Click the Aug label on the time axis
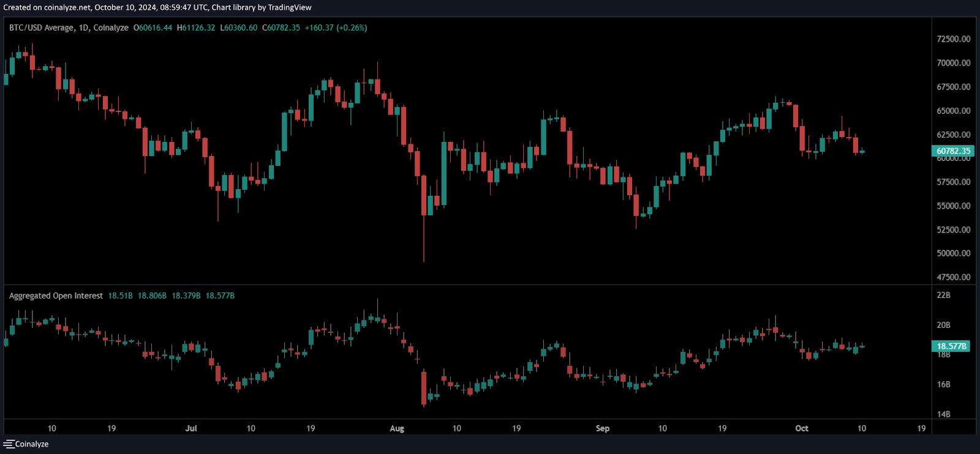Viewport: 980px width, 454px height. click(x=397, y=428)
